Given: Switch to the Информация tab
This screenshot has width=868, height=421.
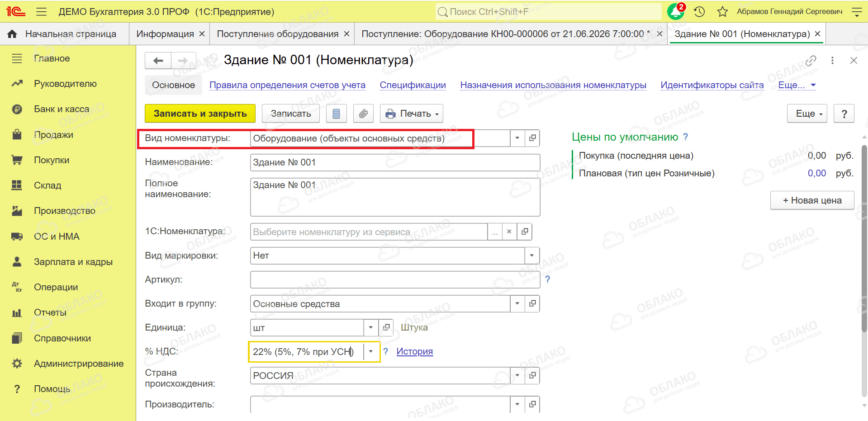Looking at the screenshot, I should click(x=165, y=34).
